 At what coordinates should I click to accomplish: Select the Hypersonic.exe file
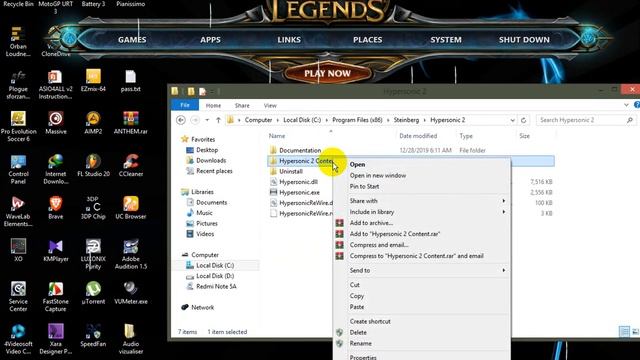(x=299, y=192)
